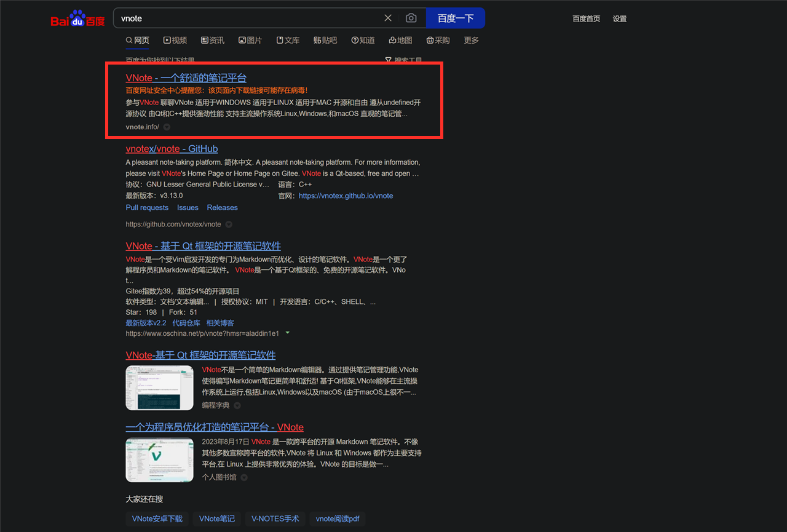Screen dimensions: 787x532
Task: Click Gitee指数为39 text line
Action: (183, 292)
